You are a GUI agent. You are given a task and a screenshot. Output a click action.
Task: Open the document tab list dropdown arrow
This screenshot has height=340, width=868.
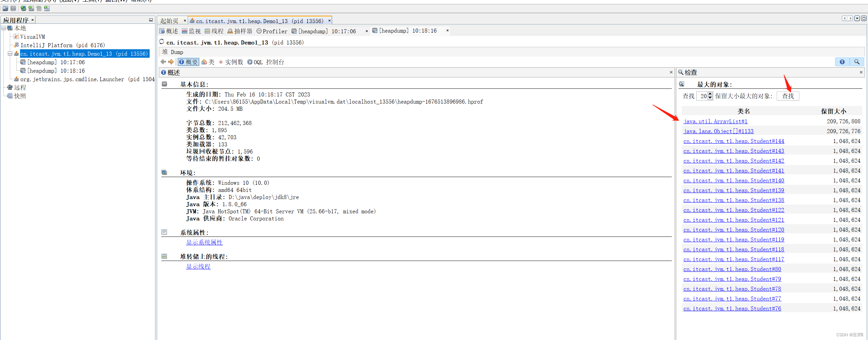click(857, 18)
